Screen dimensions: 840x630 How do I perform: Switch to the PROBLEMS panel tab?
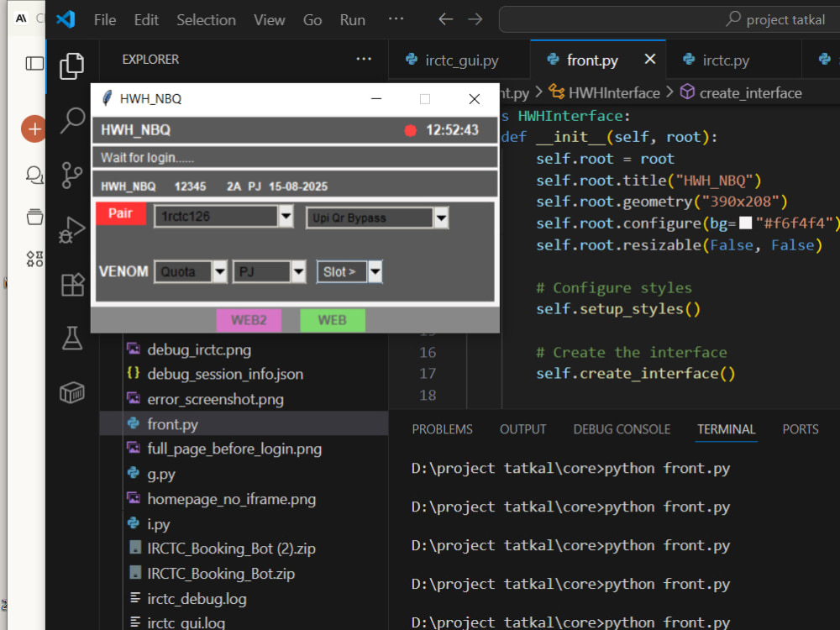443,429
